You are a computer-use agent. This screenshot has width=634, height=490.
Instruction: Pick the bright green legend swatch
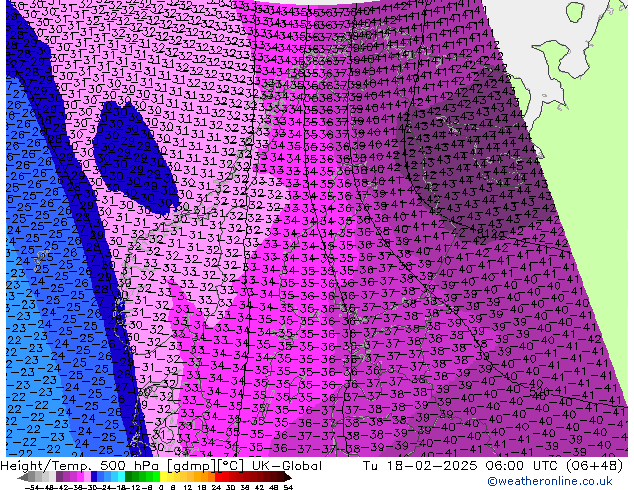click(x=156, y=477)
